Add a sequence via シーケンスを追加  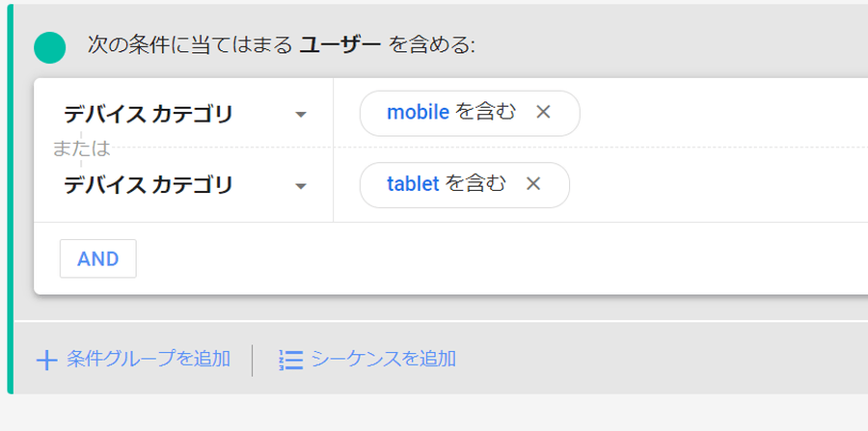click(383, 360)
